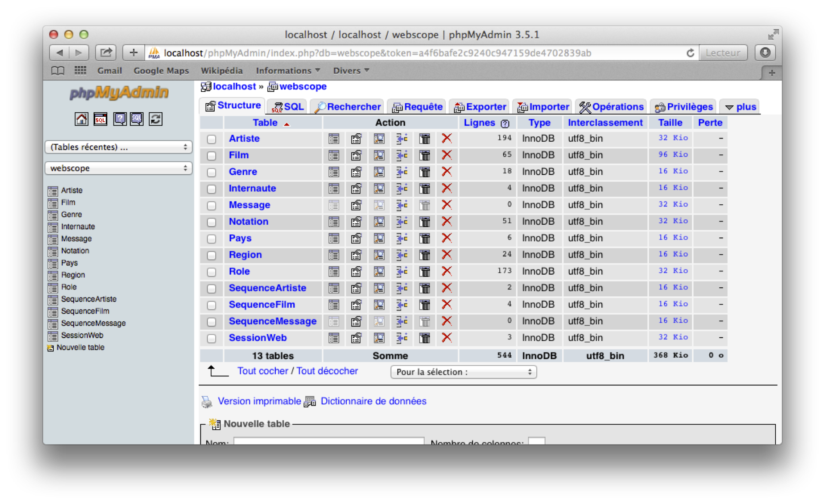Check the Genre table checkbox

(211, 172)
